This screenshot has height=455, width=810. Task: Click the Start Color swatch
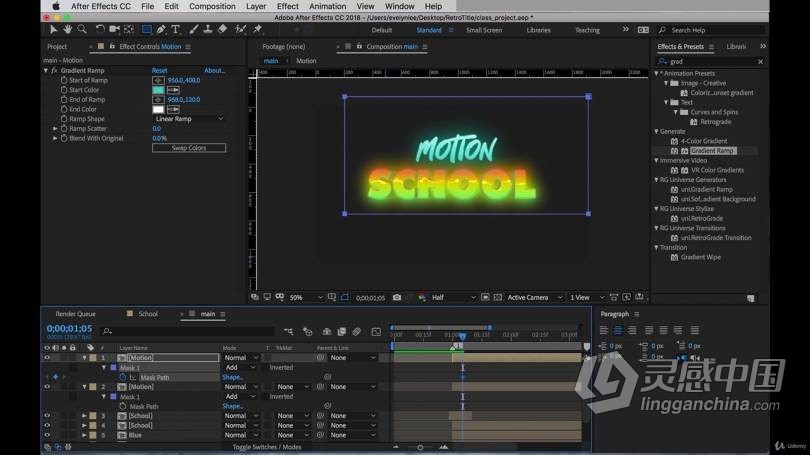click(158, 90)
